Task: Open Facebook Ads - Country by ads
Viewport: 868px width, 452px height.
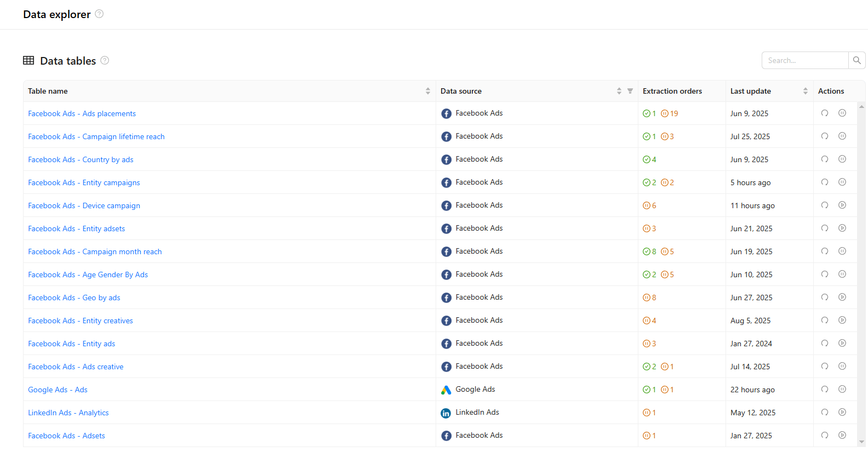Action: [x=81, y=159]
